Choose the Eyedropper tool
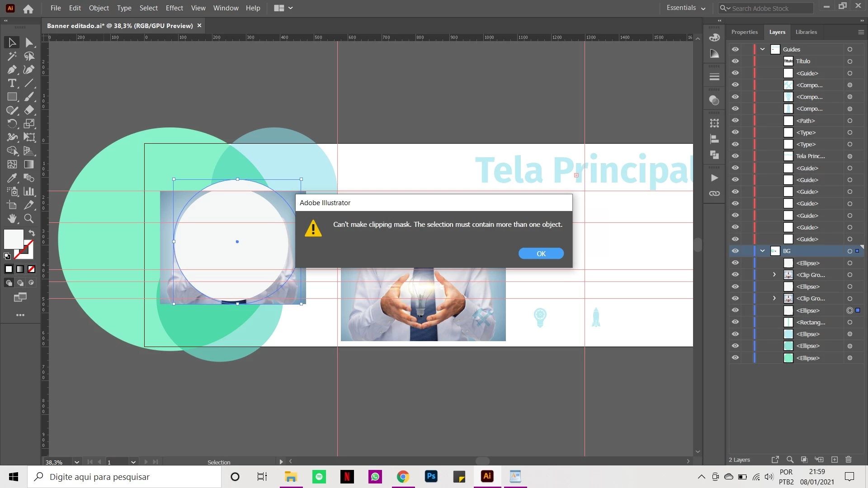Screen dimensions: 868x488 tap(12, 178)
